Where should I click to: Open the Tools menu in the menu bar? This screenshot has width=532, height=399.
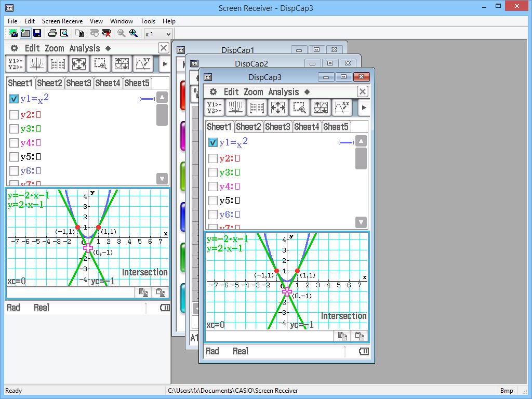(148, 21)
